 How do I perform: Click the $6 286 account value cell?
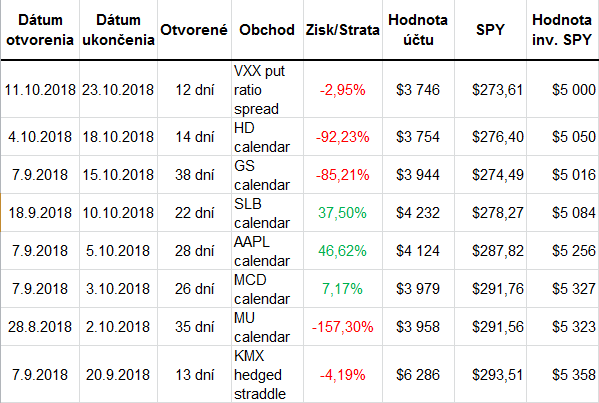point(418,374)
